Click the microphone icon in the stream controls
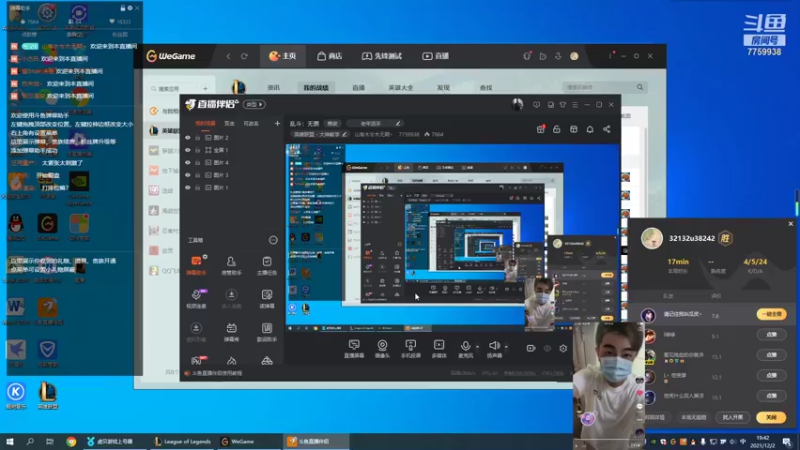800x450 pixels. [465, 346]
